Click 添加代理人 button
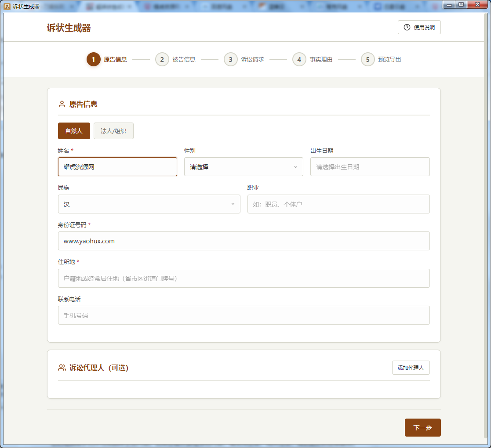This screenshot has width=491, height=448. [x=411, y=368]
